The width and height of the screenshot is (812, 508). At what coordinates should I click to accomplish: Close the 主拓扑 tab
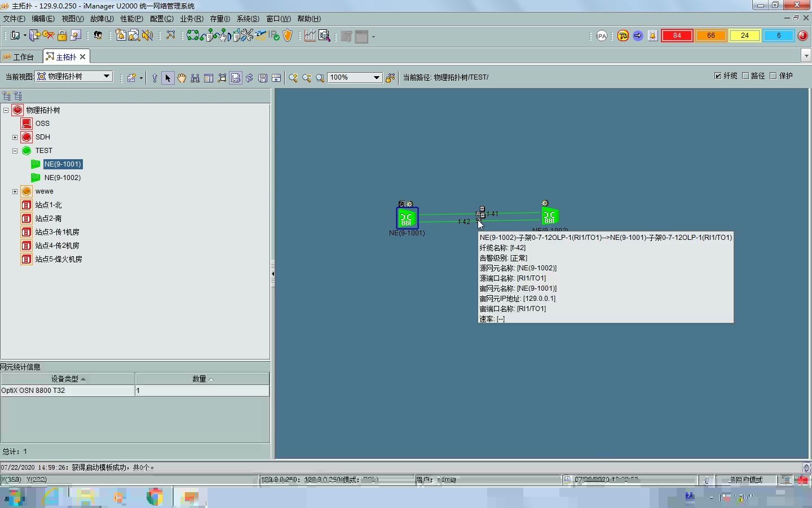(82, 56)
